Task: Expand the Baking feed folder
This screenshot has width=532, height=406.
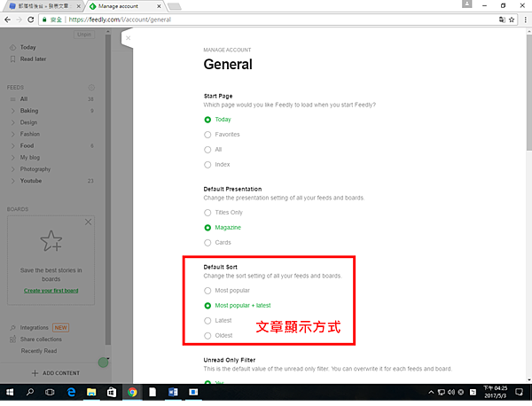Action: [x=13, y=111]
